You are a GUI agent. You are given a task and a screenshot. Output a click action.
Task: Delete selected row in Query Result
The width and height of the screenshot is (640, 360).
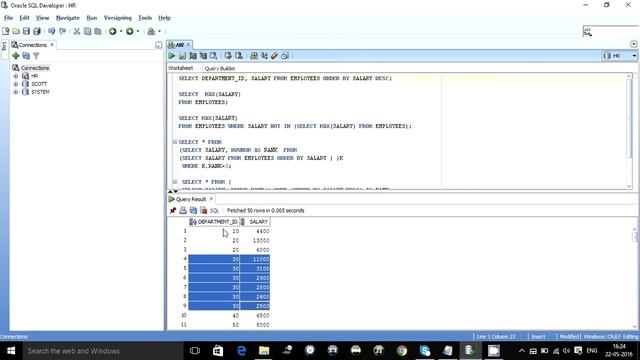[x=203, y=211]
